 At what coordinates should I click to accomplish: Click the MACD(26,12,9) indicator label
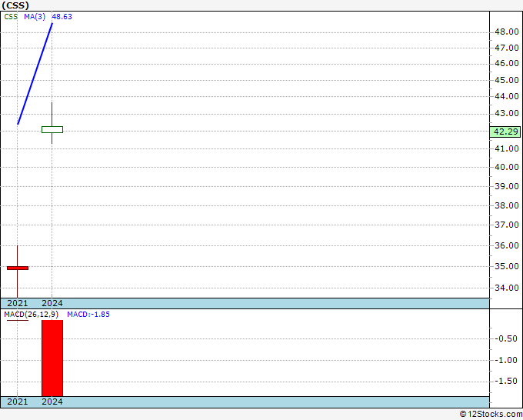(x=31, y=315)
